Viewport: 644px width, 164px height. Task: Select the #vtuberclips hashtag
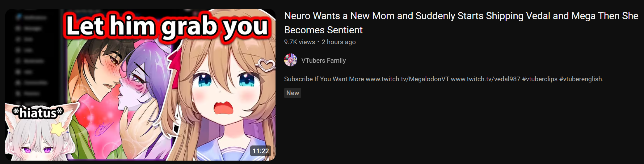[x=540, y=79]
